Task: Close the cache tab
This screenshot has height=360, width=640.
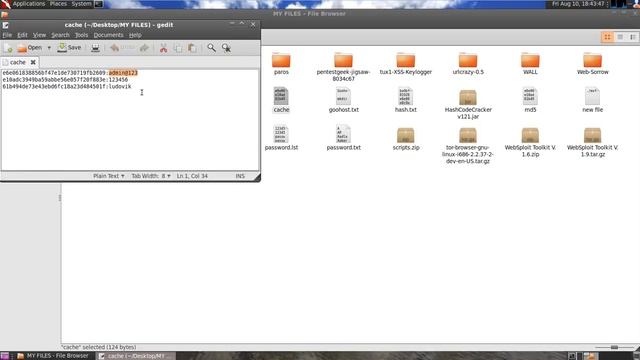Action: click(x=33, y=62)
